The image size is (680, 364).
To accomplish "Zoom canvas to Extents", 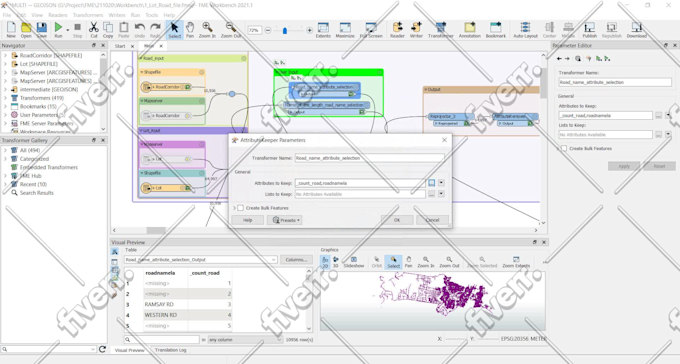I will coord(323,30).
